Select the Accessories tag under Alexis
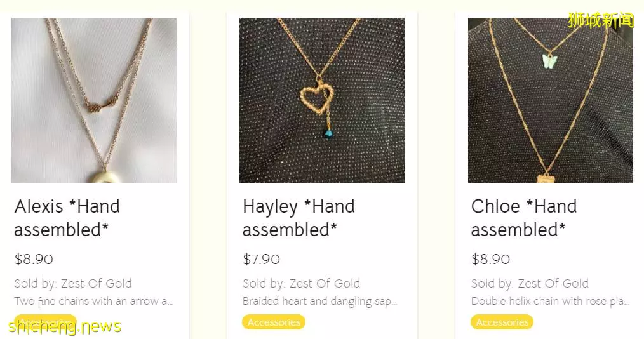The width and height of the screenshot is (644, 339). click(x=46, y=322)
